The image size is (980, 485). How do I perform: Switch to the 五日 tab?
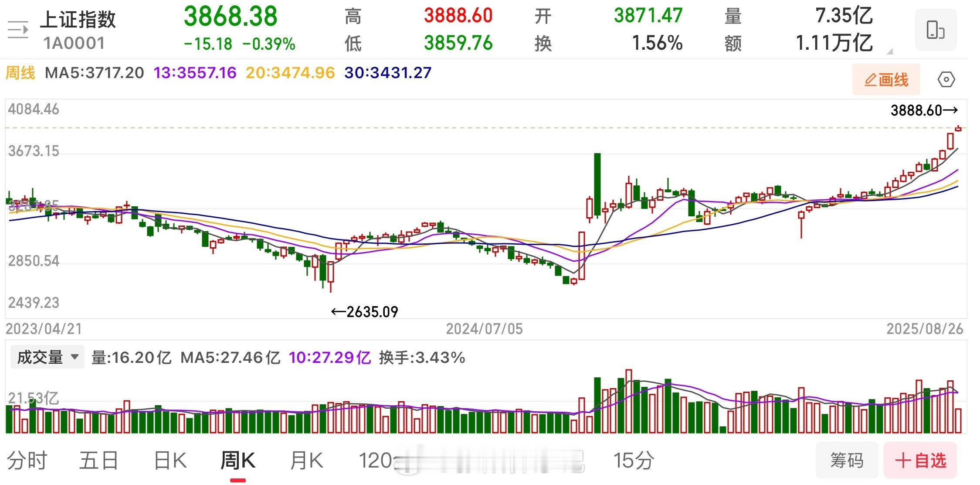coord(99,461)
